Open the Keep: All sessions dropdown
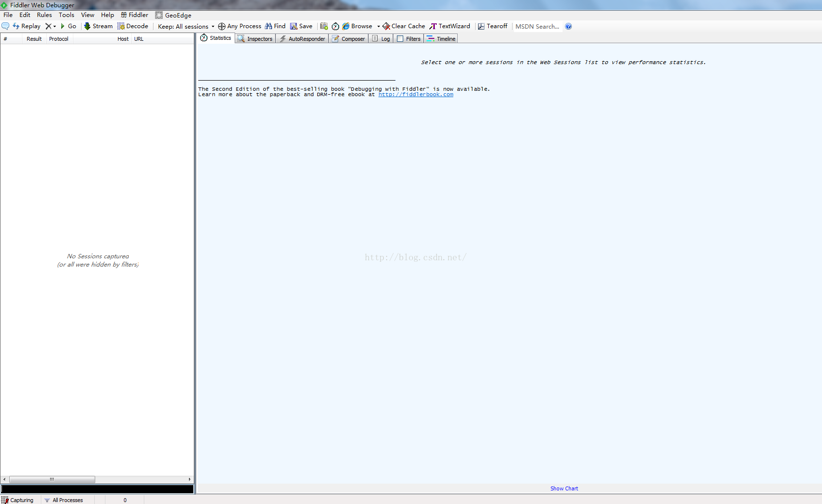 click(186, 27)
